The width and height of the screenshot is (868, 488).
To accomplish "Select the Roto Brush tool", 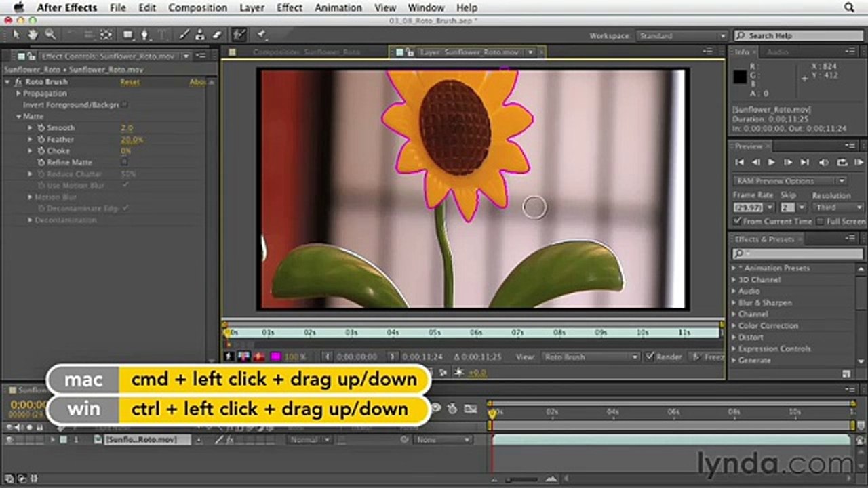I will click(x=239, y=35).
